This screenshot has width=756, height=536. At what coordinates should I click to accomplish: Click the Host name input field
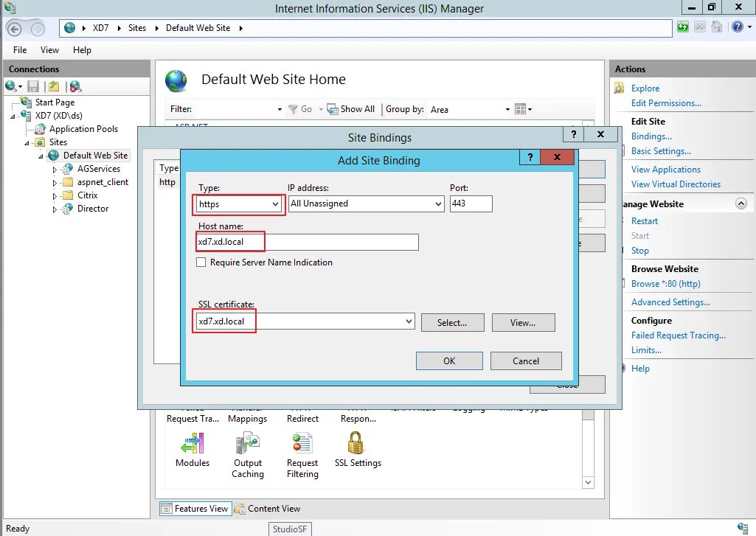click(307, 242)
